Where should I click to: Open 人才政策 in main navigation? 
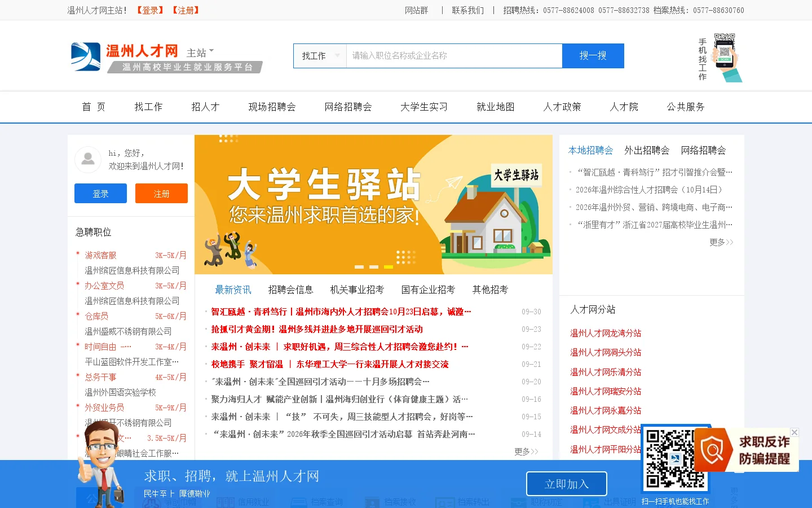[x=562, y=107]
